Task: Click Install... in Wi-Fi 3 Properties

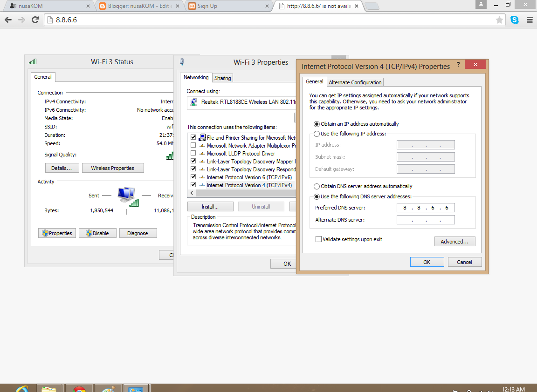Action: 210,207
